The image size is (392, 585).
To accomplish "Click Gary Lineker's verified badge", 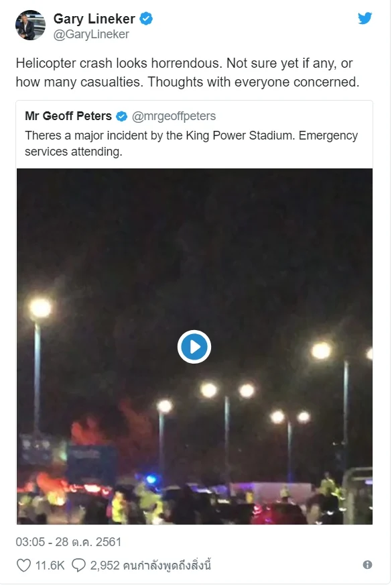I will tap(146, 18).
